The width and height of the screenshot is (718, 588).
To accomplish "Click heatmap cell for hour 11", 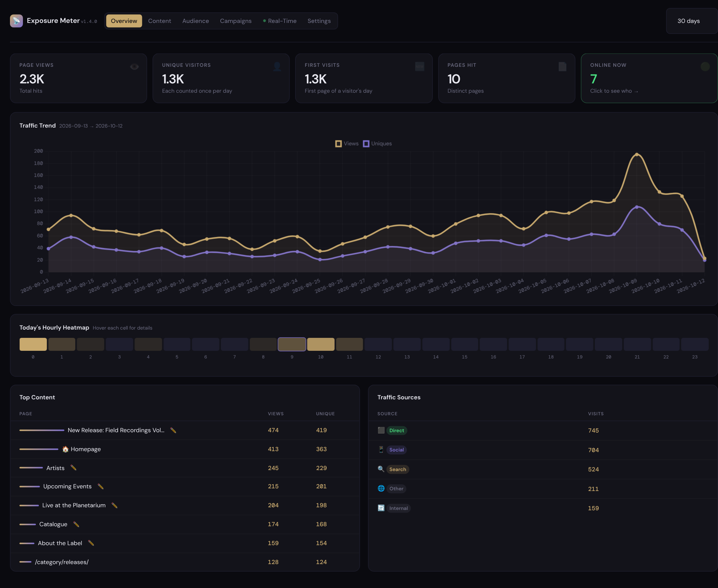I will [349, 344].
